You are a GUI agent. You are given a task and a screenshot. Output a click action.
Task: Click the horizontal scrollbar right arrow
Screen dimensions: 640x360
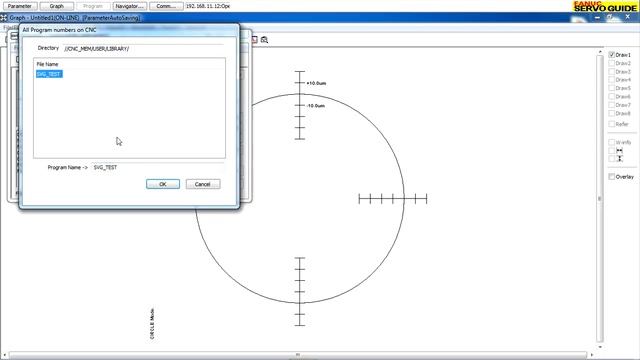point(592,355)
